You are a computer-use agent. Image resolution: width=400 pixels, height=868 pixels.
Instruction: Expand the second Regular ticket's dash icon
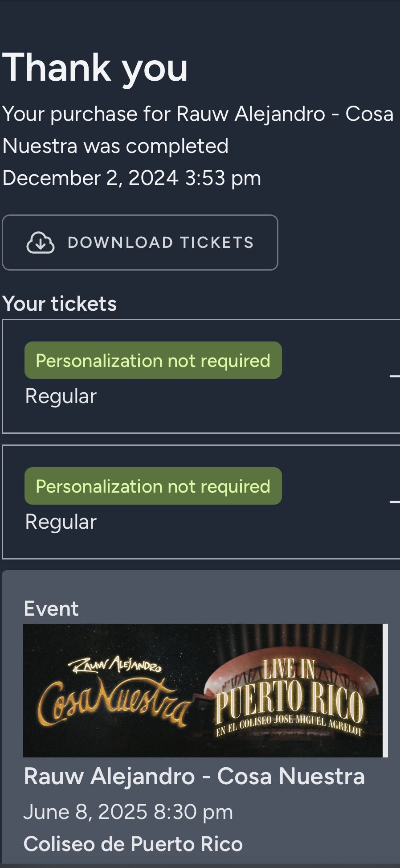coord(395,502)
